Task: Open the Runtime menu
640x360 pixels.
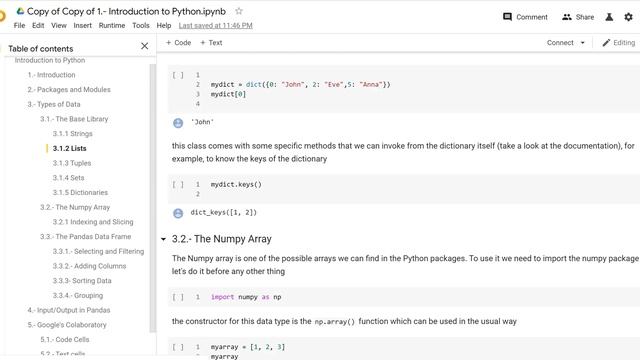Action: click(112, 25)
